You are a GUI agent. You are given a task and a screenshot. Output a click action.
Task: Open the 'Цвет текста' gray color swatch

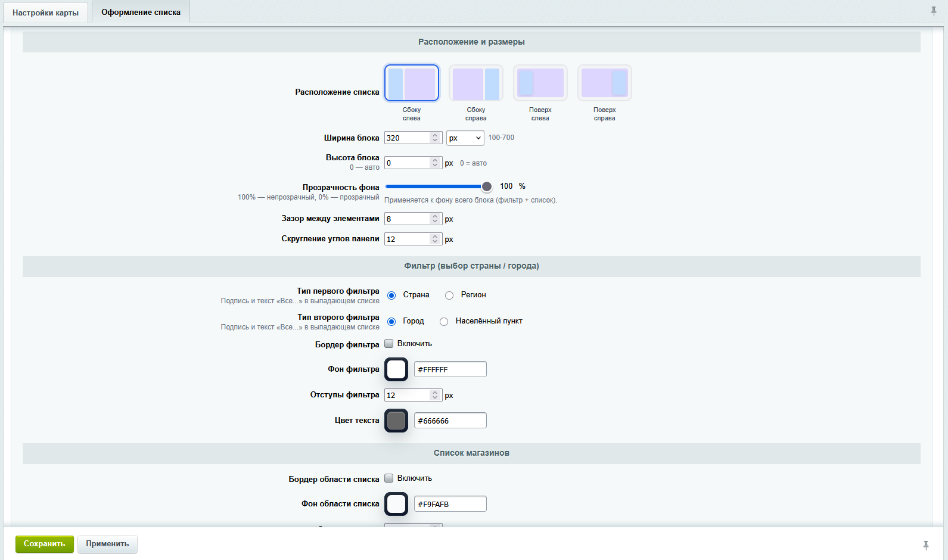click(396, 421)
